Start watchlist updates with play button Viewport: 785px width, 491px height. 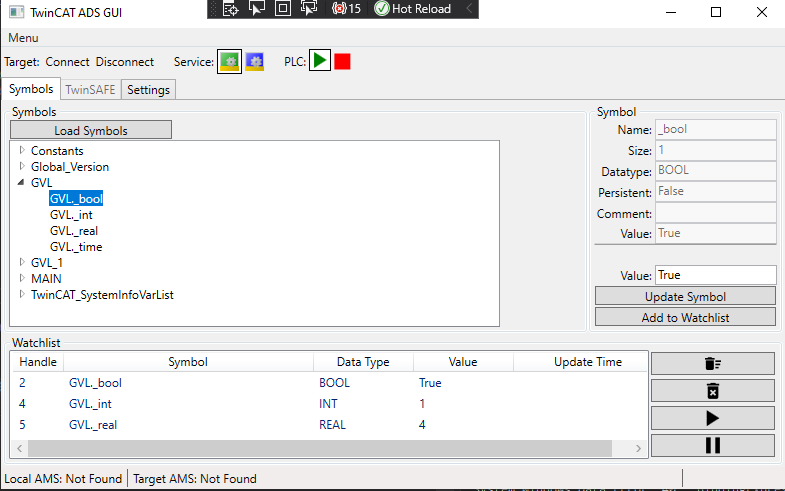(x=712, y=418)
